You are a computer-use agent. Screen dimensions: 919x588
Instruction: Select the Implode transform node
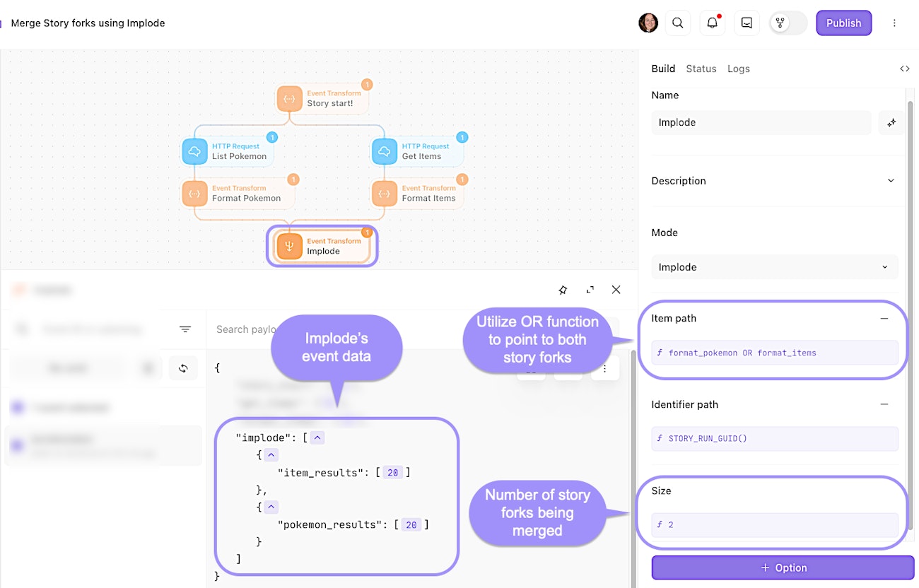(322, 246)
